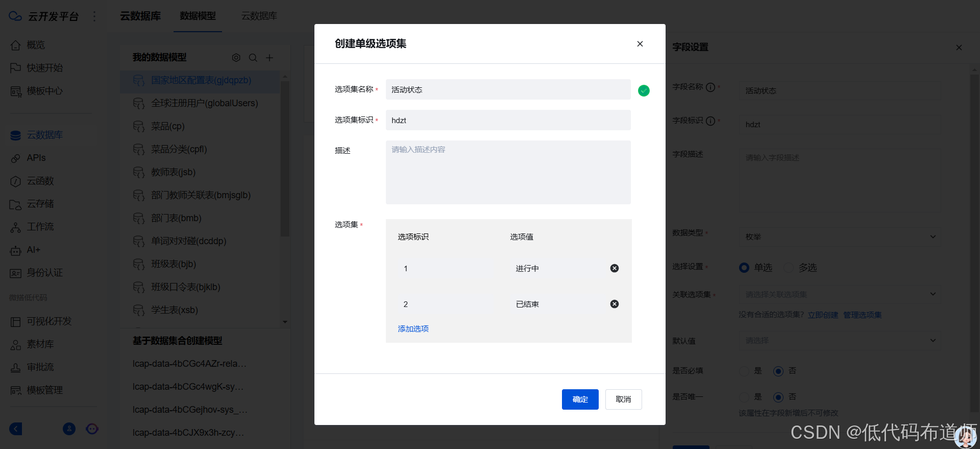Click the search icon in 我的数据模型 header
This screenshot has height=449, width=980.
coord(253,58)
